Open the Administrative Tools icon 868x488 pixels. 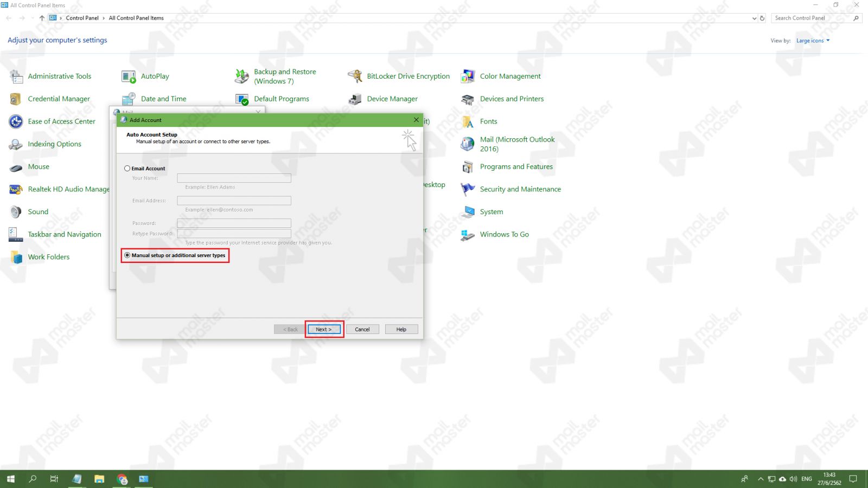(x=16, y=76)
